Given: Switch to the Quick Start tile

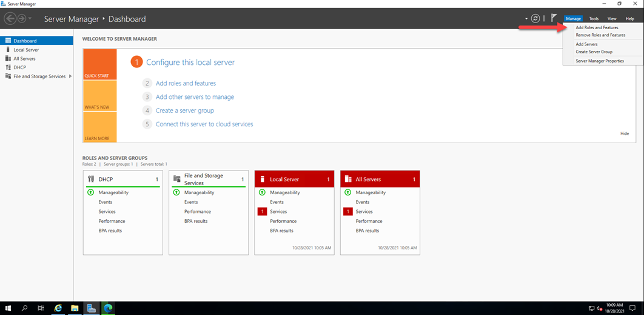Looking at the screenshot, I should click(100, 64).
